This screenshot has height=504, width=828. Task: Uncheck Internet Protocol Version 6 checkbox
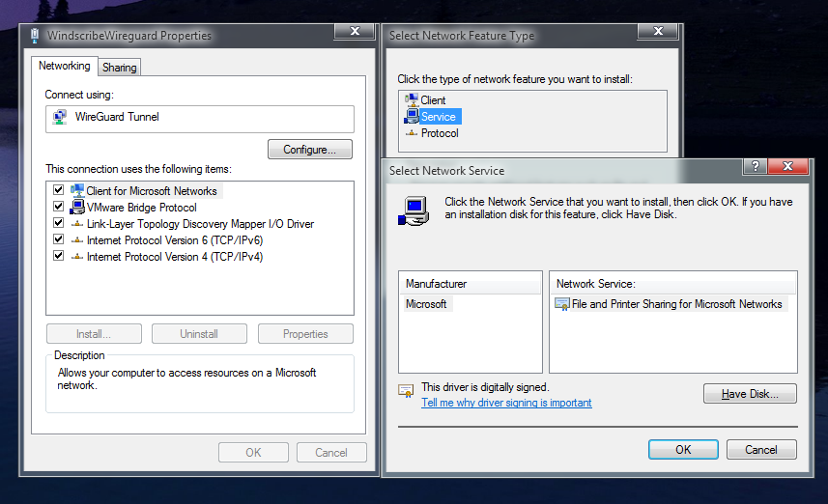click(59, 239)
